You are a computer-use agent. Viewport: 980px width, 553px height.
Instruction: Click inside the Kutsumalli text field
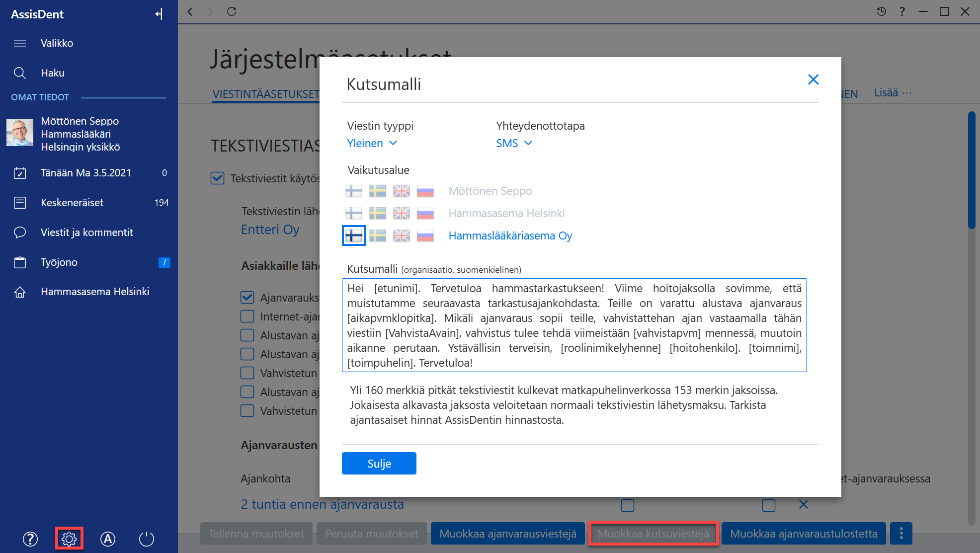(574, 325)
